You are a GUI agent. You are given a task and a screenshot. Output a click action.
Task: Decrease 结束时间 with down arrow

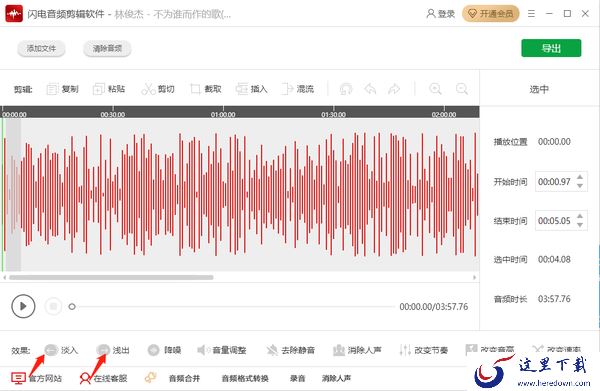pos(580,225)
